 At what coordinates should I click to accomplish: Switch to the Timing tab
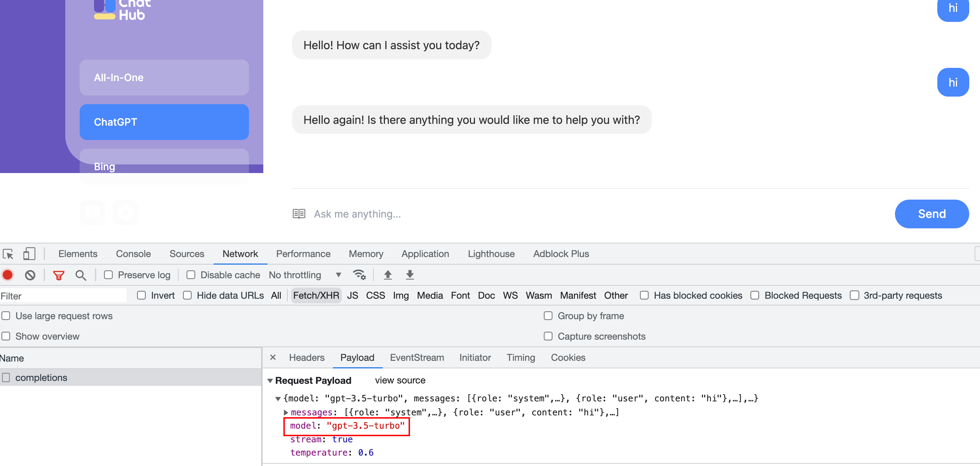[521, 358]
